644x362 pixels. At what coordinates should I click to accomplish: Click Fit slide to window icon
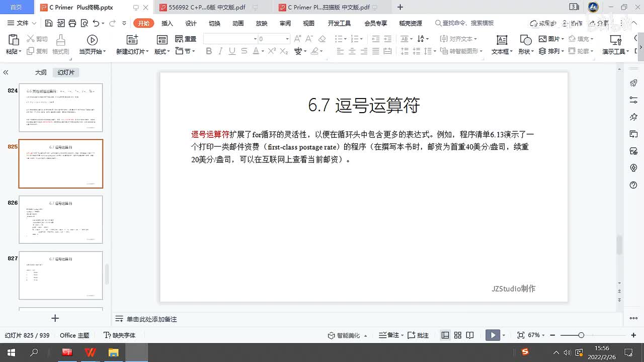(x=521, y=335)
